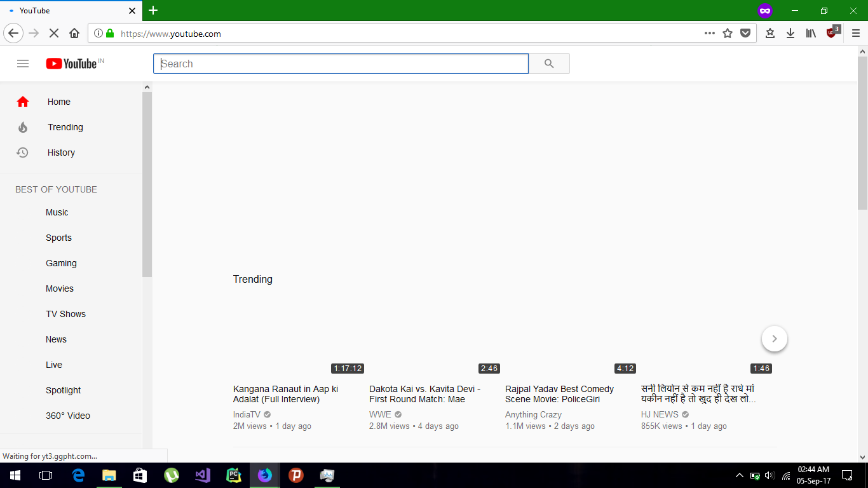The image size is (868, 488).
Task: Open the Windows Start menu
Action: (x=15, y=475)
